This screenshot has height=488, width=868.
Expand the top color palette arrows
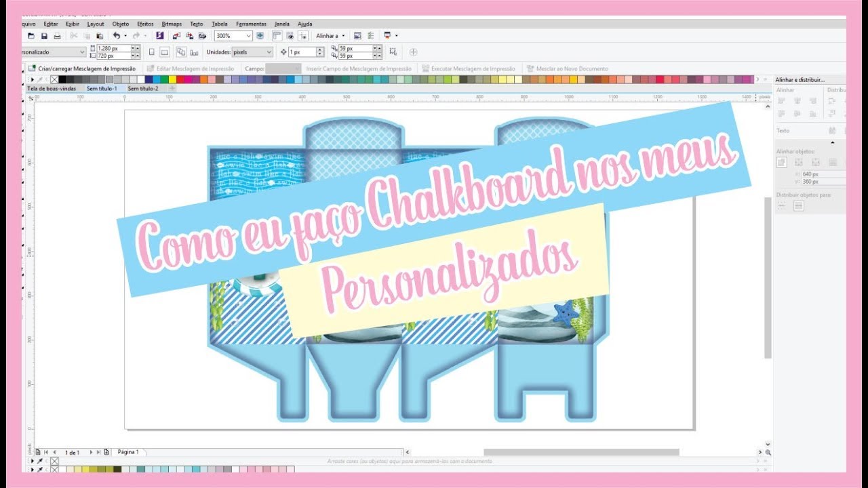click(766, 79)
